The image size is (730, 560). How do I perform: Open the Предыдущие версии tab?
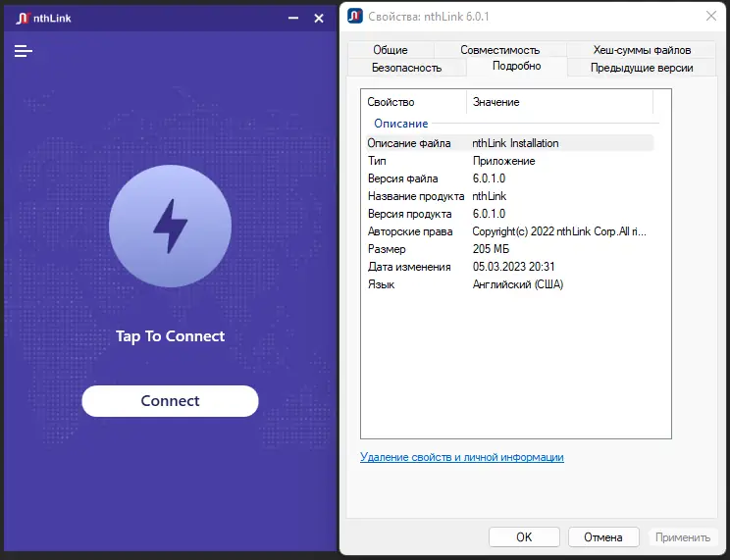642,68
